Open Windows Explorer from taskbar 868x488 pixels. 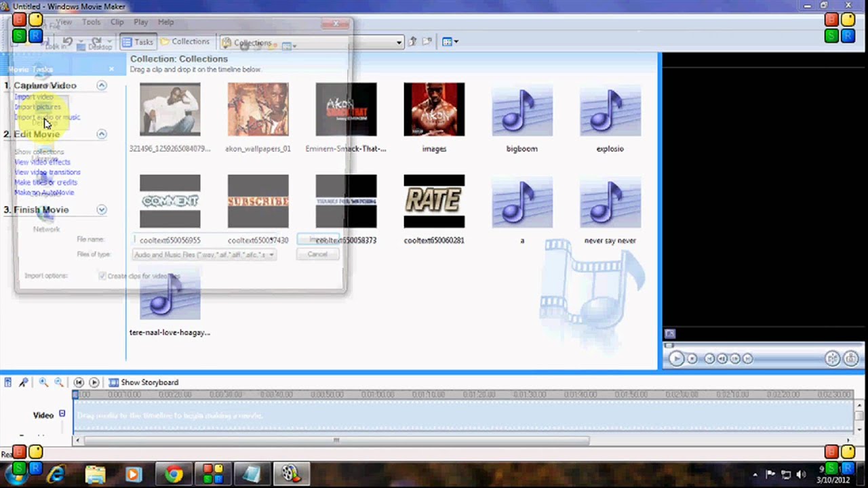click(96, 474)
